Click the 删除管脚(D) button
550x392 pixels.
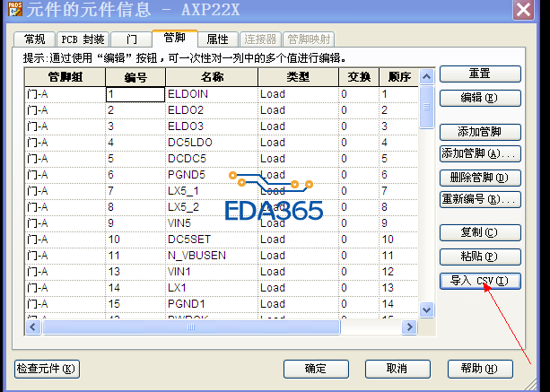click(480, 179)
